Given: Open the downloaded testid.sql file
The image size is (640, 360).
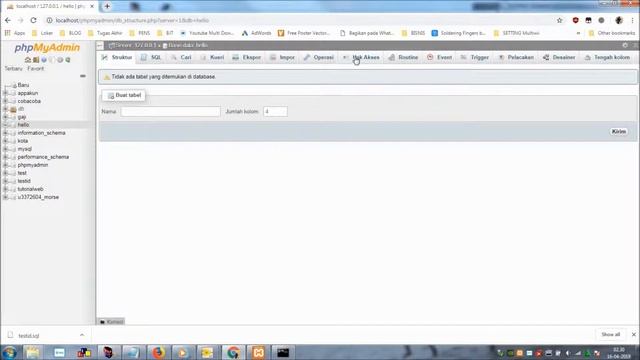Looking at the screenshot, I should tap(29, 336).
